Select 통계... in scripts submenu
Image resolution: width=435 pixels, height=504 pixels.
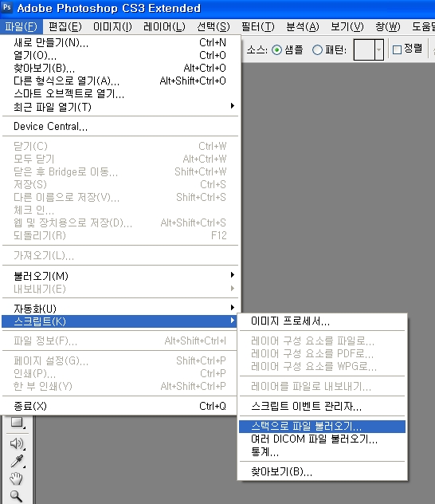click(323, 452)
